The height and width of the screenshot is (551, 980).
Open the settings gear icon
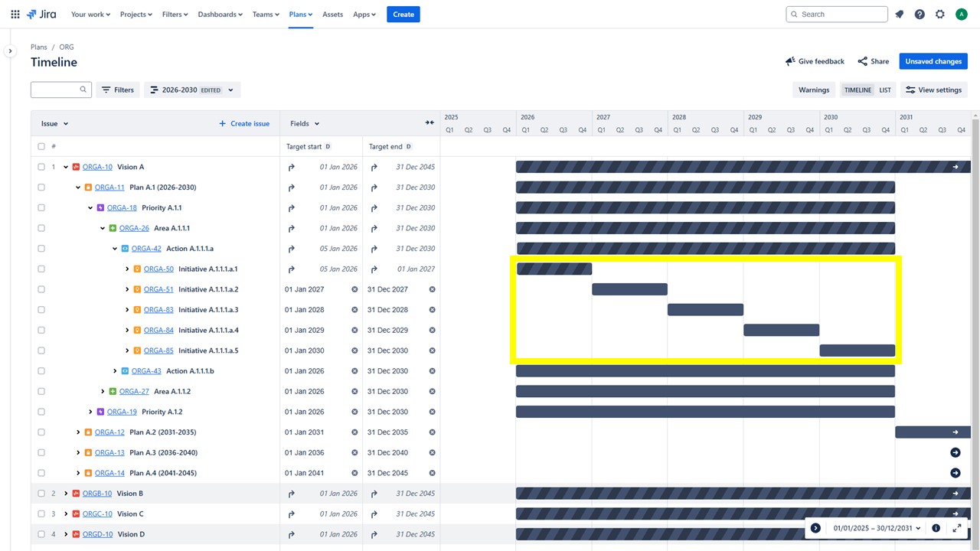click(x=940, y=15)
